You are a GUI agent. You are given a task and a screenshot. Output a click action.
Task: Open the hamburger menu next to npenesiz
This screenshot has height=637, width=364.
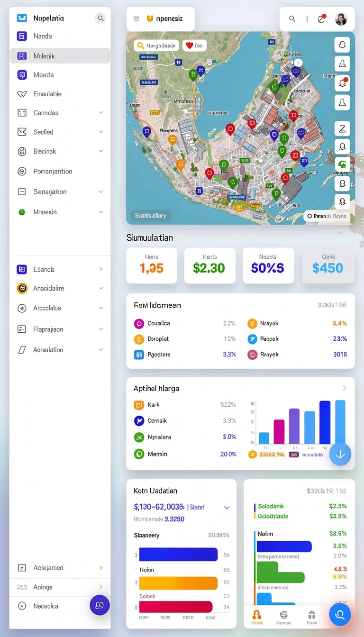click(136, 19)
